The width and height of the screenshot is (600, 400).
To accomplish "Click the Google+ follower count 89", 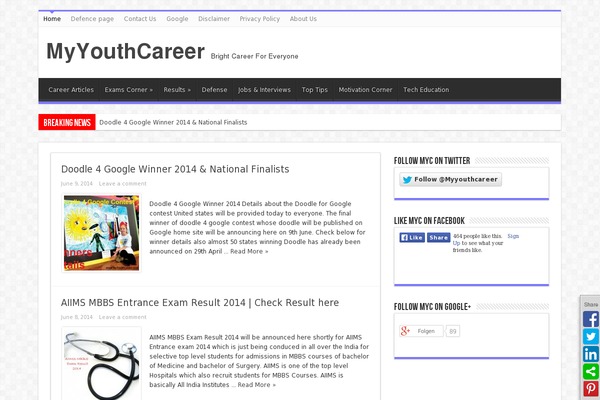I will [x=453, y=331].
